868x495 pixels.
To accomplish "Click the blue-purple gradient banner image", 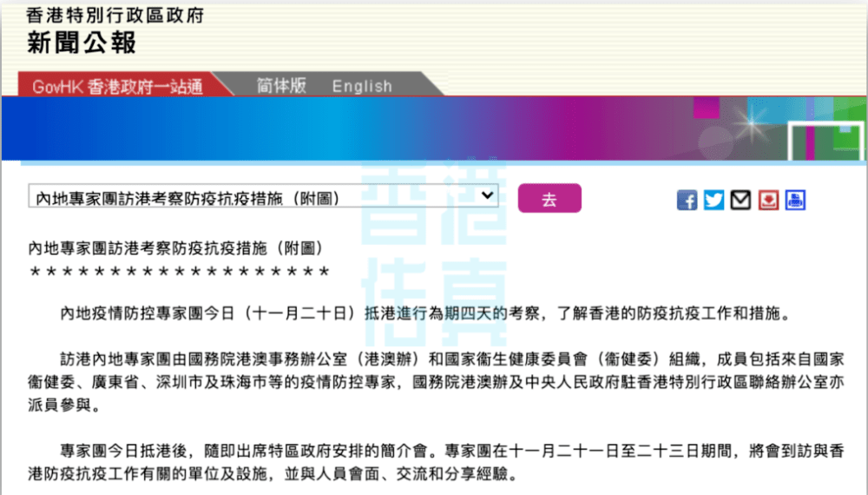I will click(x=347, y=129).
